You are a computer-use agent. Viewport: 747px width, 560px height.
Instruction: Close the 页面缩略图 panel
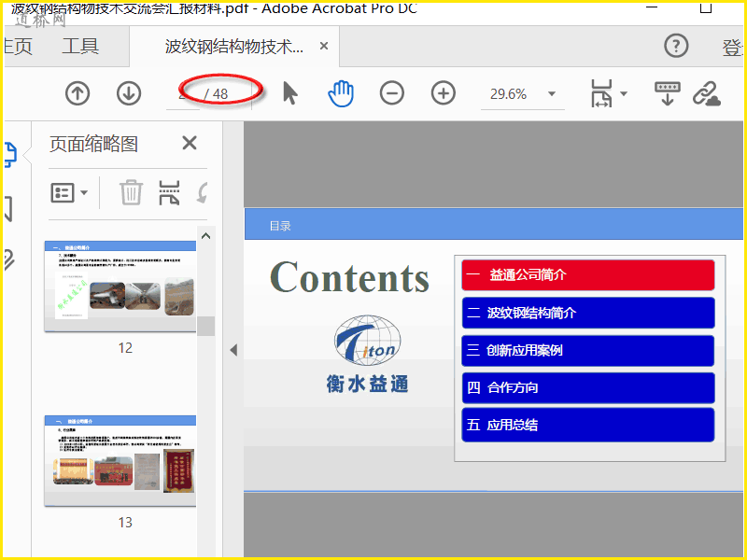click(x=190, y=143)
